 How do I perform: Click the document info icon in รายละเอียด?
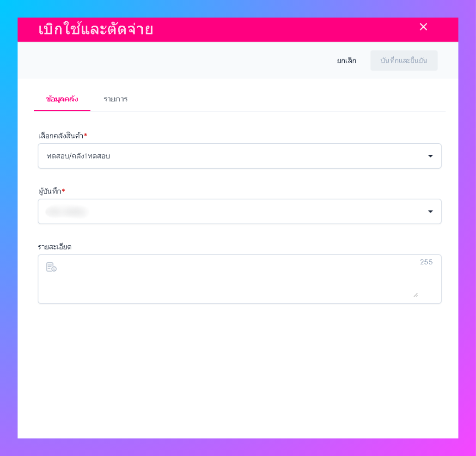[x=51, y=267]
